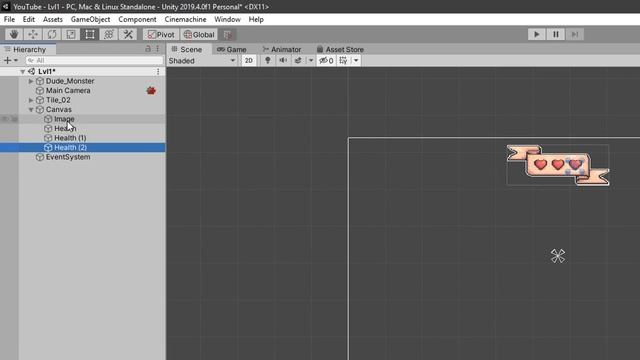This screenshot has width=640, height=360.
Task: Click the health ribbon banner image
Action: [x=558, y=165]
